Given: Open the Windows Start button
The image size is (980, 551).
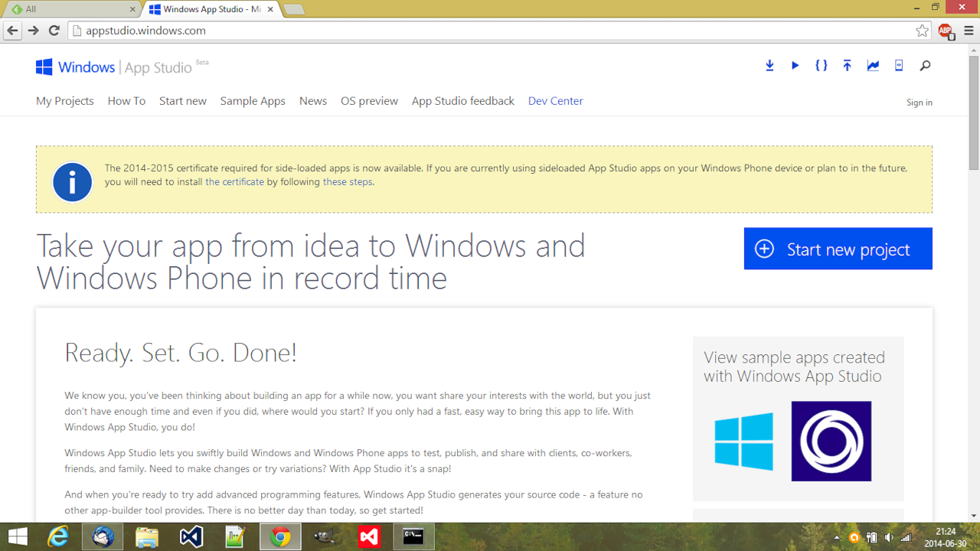Looking at the screenshot, I should [x=17, y=536].
